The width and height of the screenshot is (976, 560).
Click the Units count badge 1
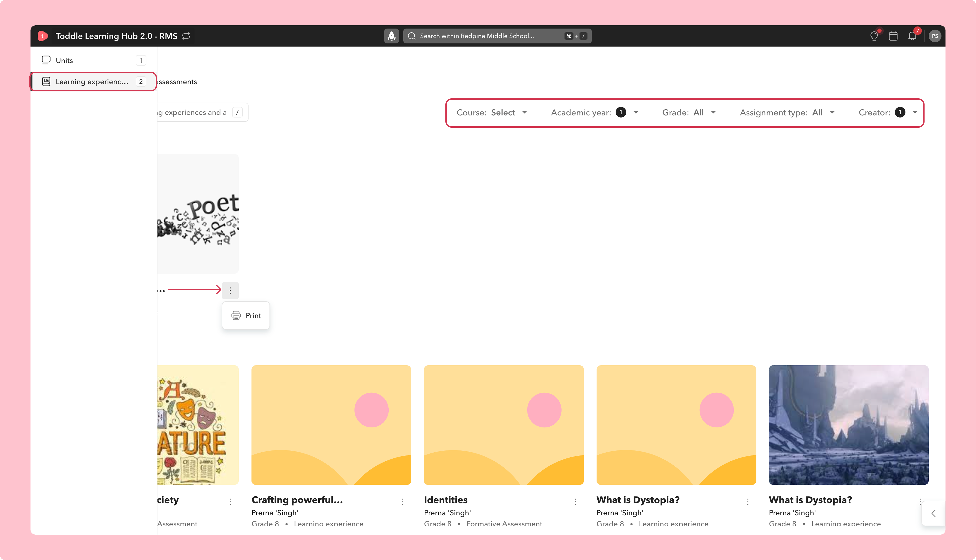coord(141,60)
